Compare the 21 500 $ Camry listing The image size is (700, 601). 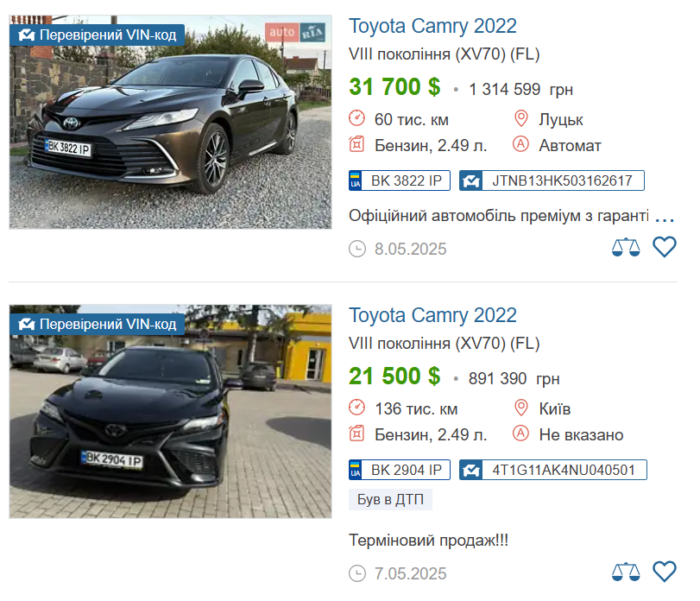pyautogui.click(x=626, y=572)
